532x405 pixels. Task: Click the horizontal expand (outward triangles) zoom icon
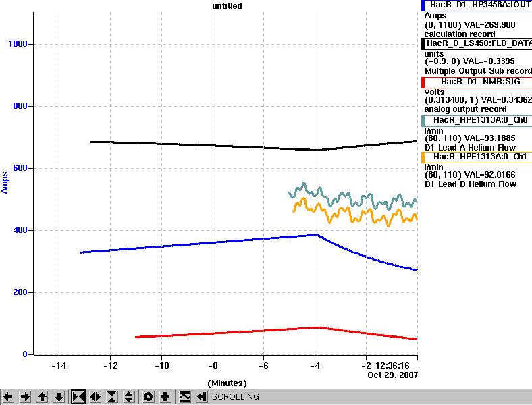pyautogui.click(x=95, y=396)
